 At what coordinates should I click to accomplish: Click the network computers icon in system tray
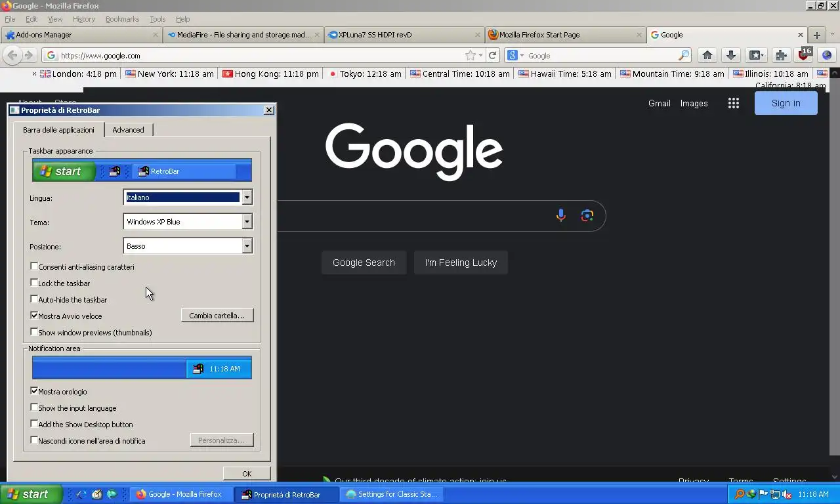pos(775,494)
